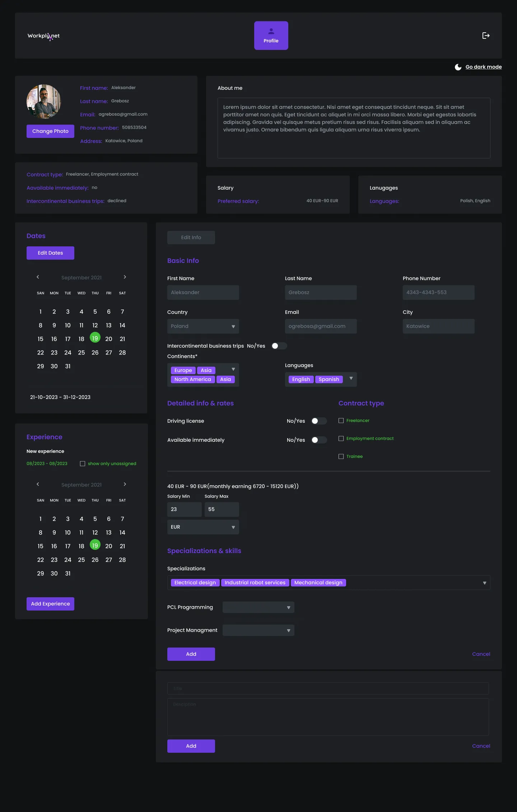517x812 pixels.
Task: Click the Go dark mode link
Action: point(483,67)
